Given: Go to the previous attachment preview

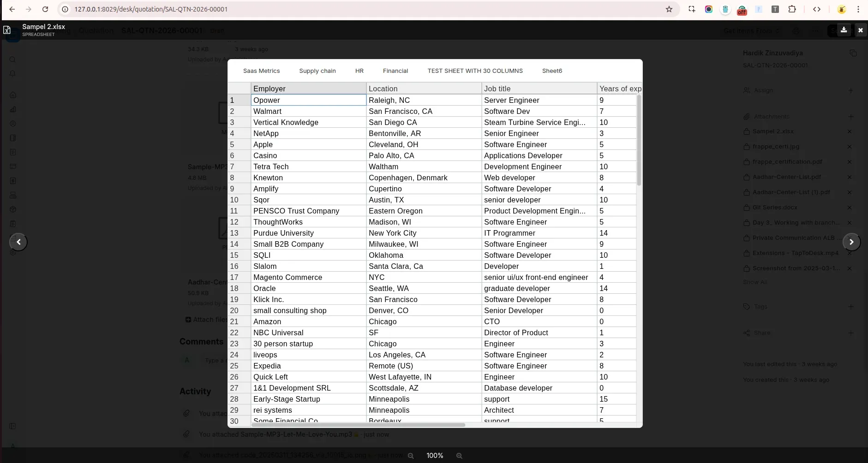Looking at the screenshot, I should pos(18,242).
